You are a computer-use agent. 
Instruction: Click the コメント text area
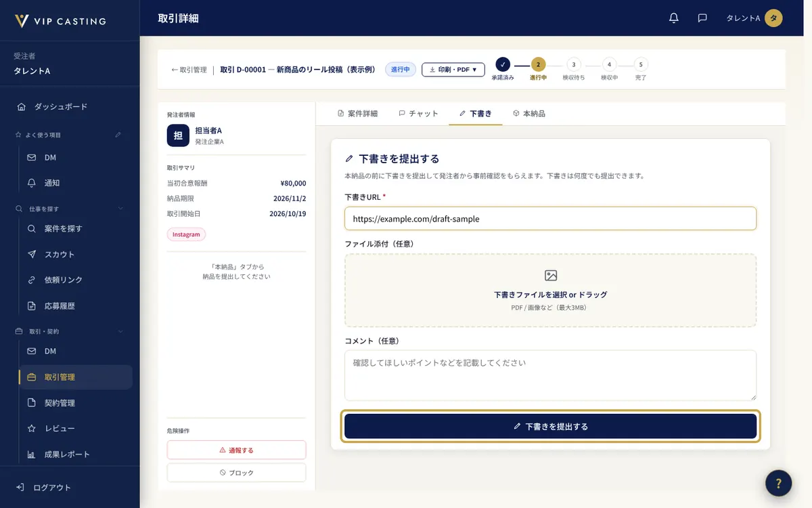(x=550, y=375)
